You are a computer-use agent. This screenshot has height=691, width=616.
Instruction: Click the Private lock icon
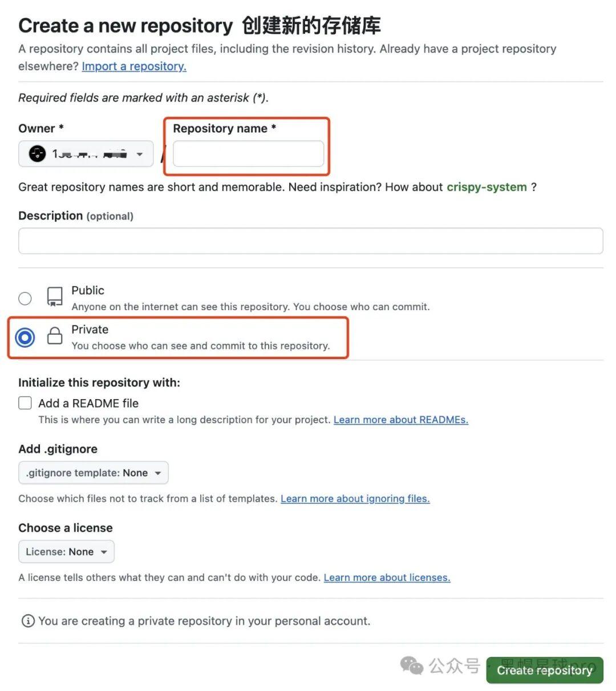pyautogui.click(x=55, y=336)
